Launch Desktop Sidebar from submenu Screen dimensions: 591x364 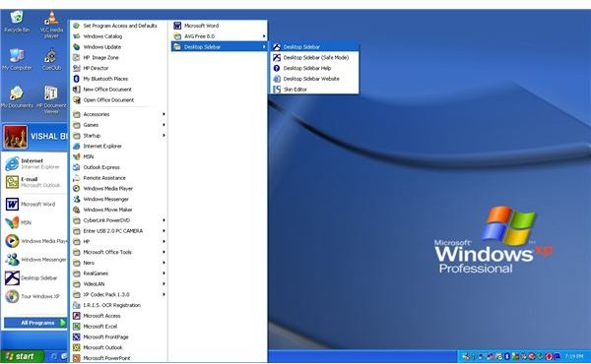coord(314,46)
